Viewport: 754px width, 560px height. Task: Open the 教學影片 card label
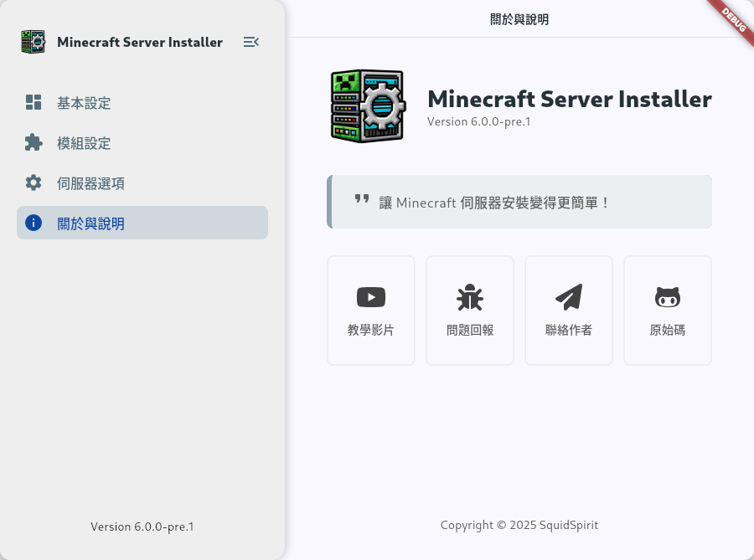(x=371, y=330)
